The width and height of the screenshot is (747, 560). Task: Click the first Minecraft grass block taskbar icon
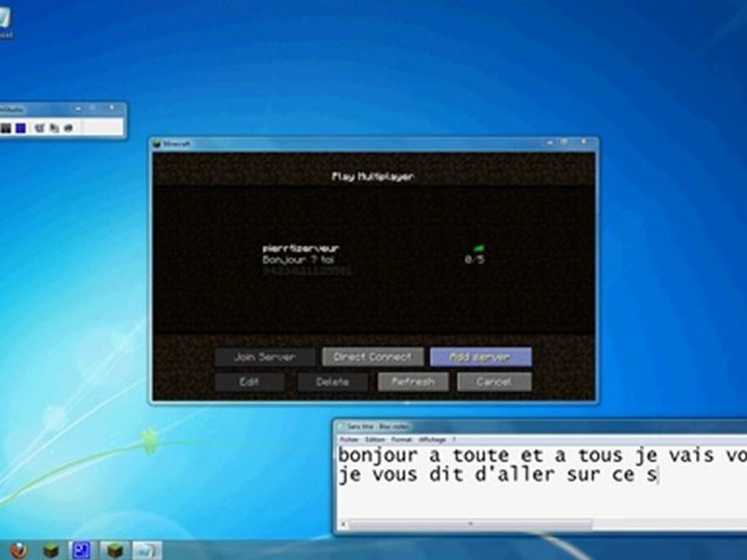coord(51,551)
